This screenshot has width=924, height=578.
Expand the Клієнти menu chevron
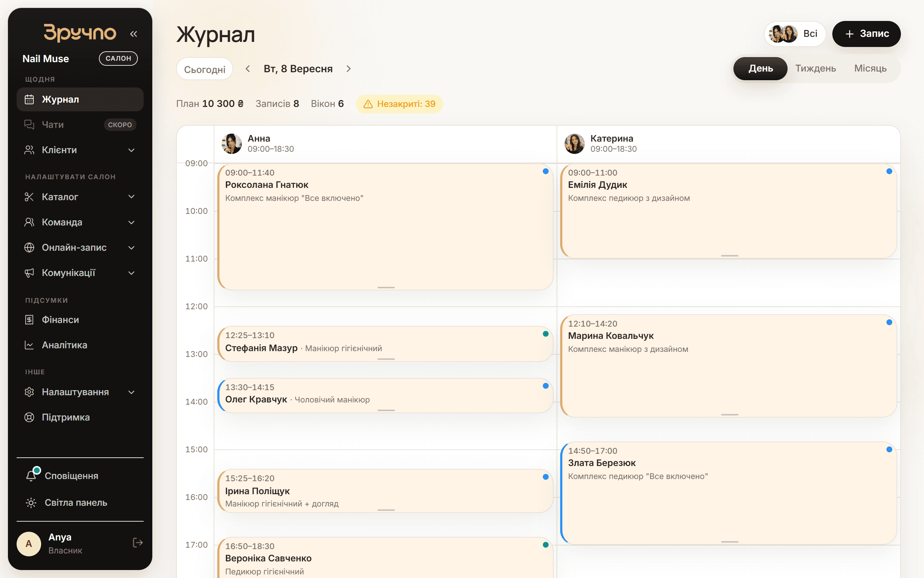(131, 150)
